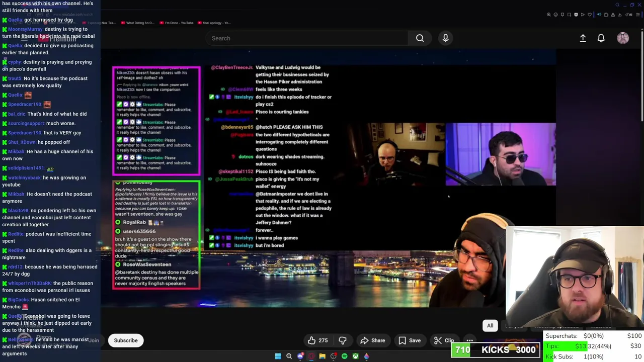
Task: Click chat username BigCocks
Action: (18, 300)
